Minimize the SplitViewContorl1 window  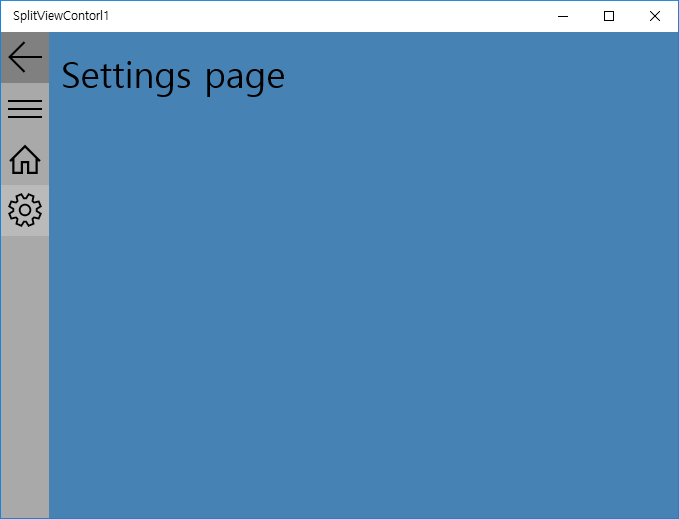[563, 16]
